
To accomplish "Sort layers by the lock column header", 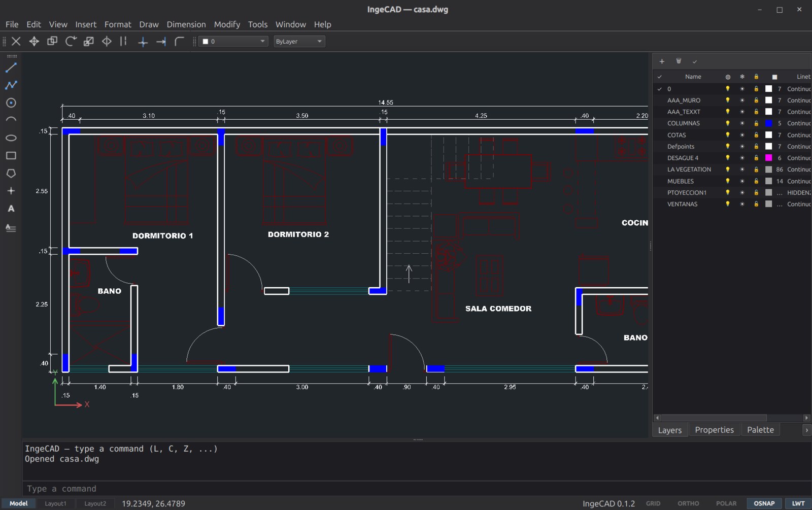I will point(756,77).
